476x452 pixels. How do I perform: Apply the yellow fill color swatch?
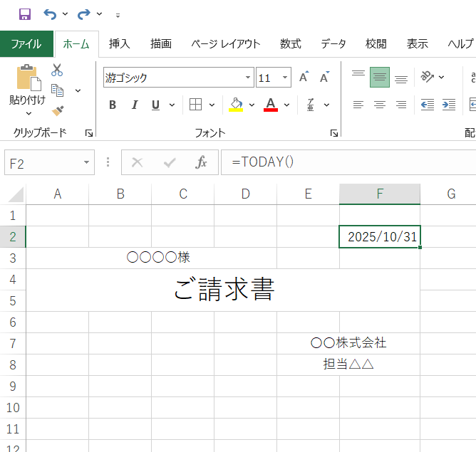(237, 105)
